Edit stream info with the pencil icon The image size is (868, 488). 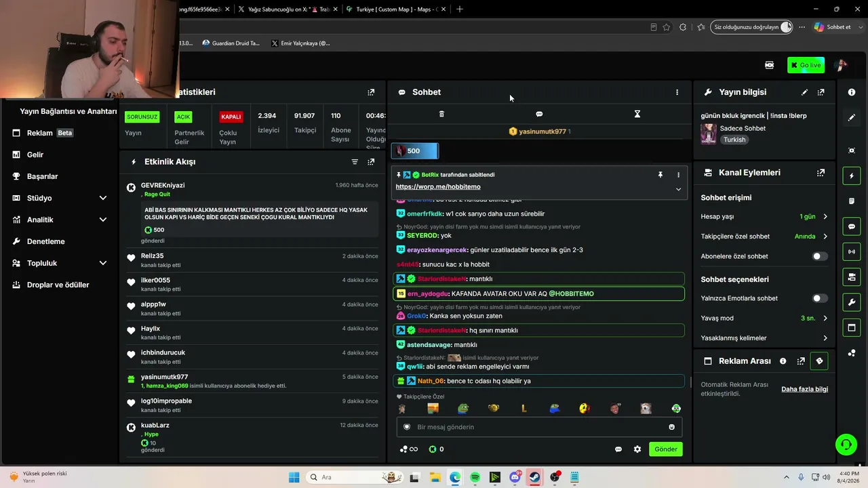804,92
